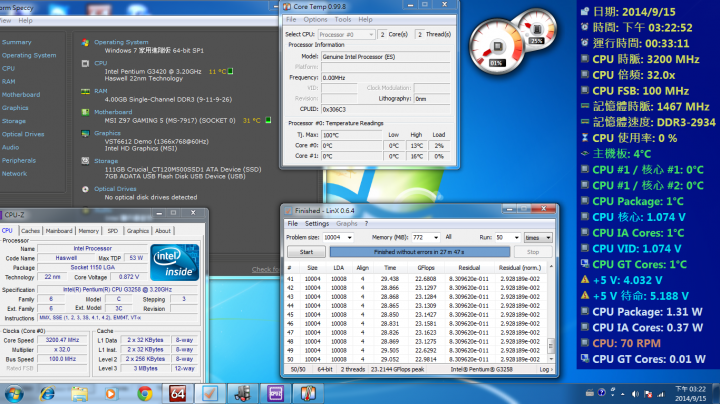Open File menu in Core Temp
Screen dimensions: 720x404
tap(291, 20)
